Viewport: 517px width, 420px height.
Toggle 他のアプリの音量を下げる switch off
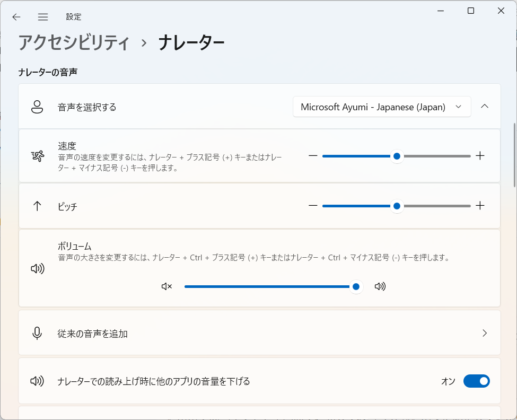click(477, 381)
